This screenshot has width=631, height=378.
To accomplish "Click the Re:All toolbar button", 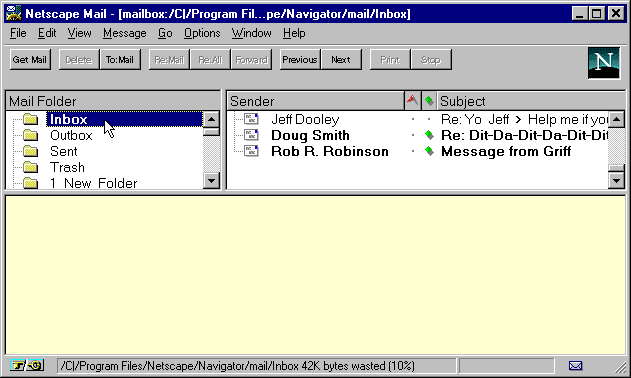I will [210, 60].
